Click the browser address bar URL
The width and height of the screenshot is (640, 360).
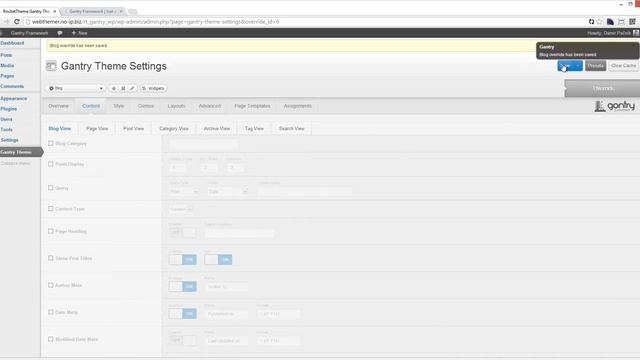click(x=156, y=22)
